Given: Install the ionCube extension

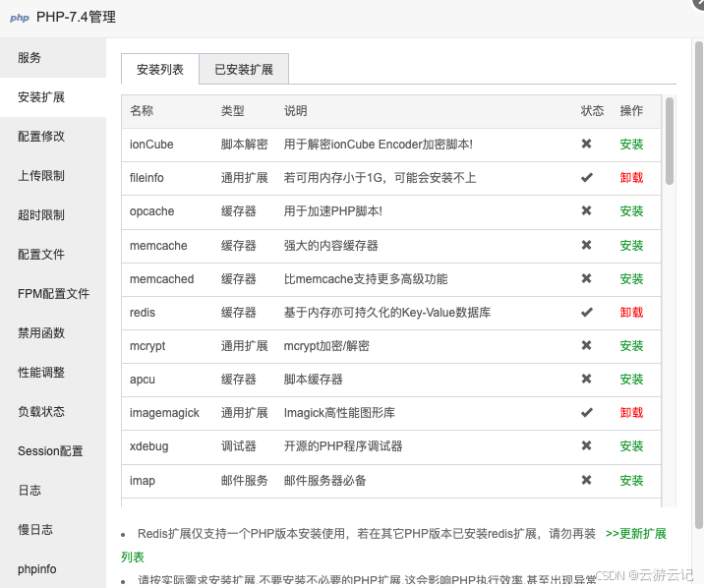Looking at the screenshot, I should coord(631,145).
